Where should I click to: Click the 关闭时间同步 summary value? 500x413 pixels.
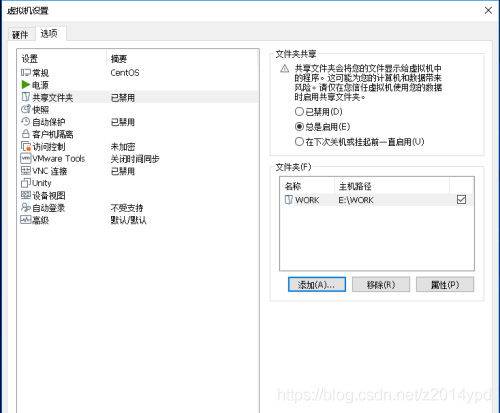click(x=135, y=159)
